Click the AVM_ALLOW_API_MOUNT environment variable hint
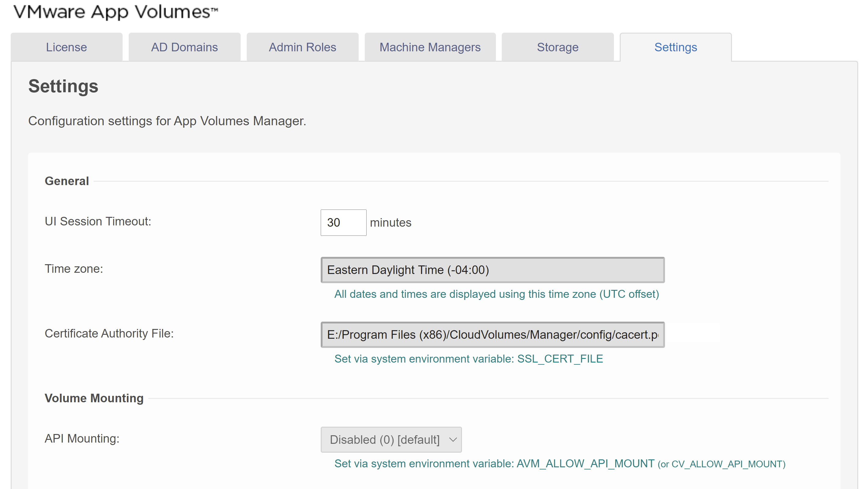 (x=560, y=464)
